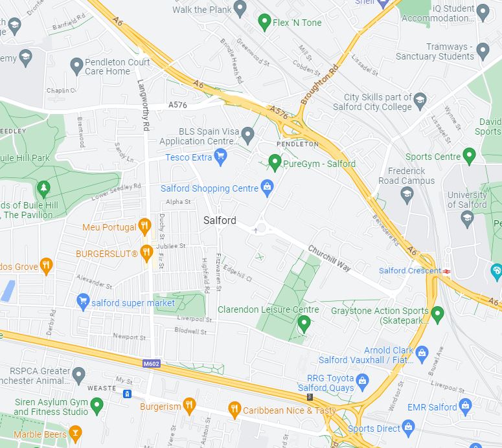Select the Salford Shopping Centre bag pin
502x448 pixels.
[x=267, y=188]
